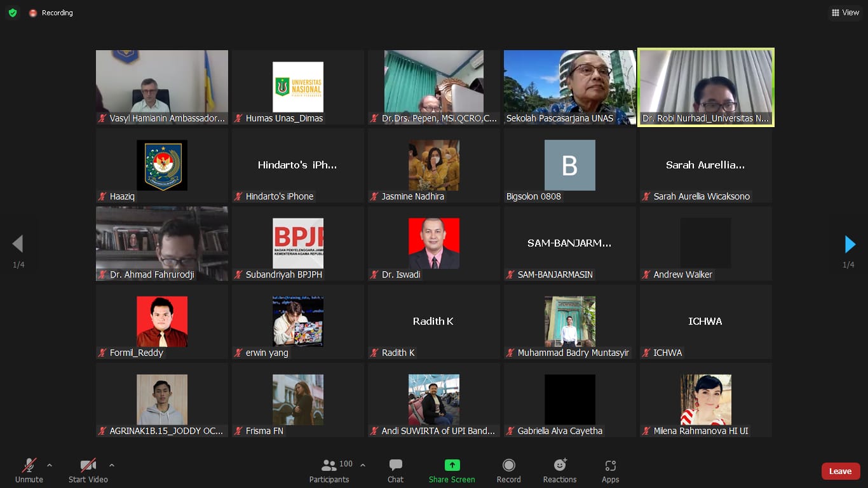This screenshot has width=868, height=488.
Task: Click the red Recording indicator
Action: coord(51,13)
